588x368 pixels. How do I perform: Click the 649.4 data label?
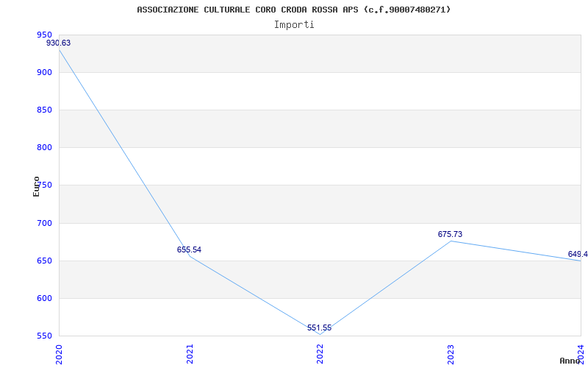pos(578,254)
